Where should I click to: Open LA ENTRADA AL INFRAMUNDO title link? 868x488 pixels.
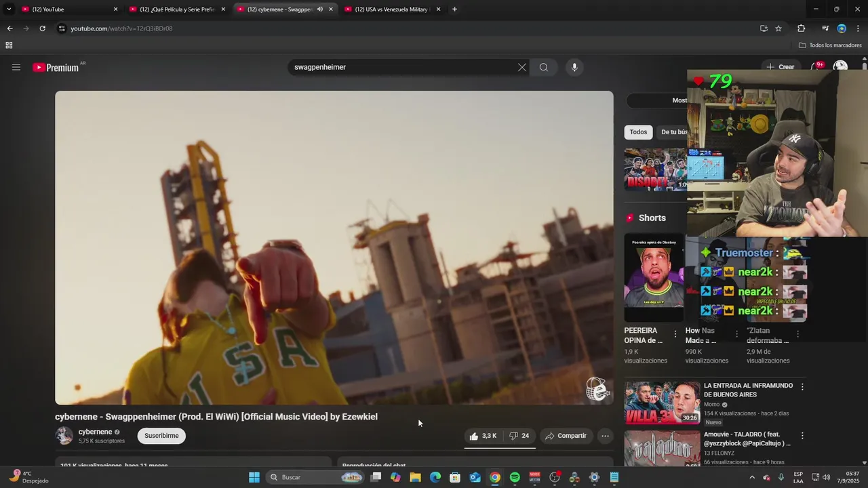coord(748,390)
